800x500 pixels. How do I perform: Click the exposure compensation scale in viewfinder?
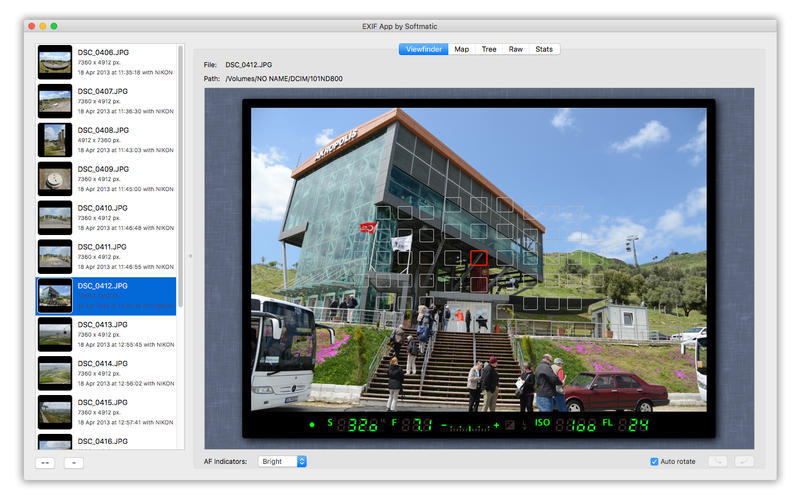470,426
